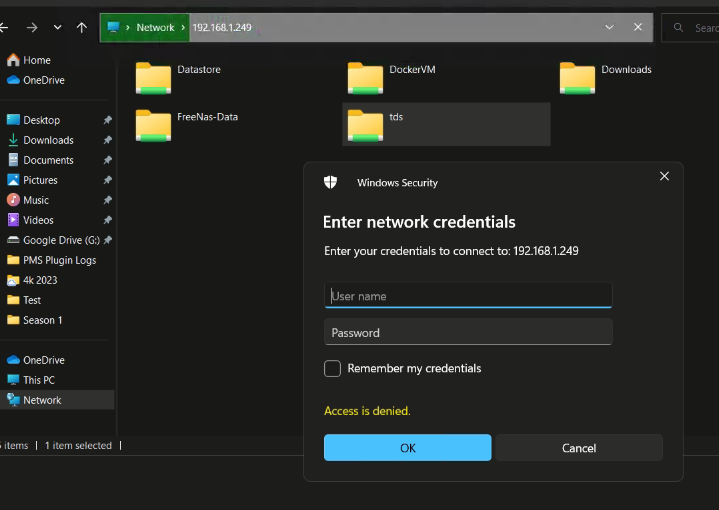This screenshot has width=719, height=510.
Task: Click the User name input field
Action: click(x=468, y=296)
